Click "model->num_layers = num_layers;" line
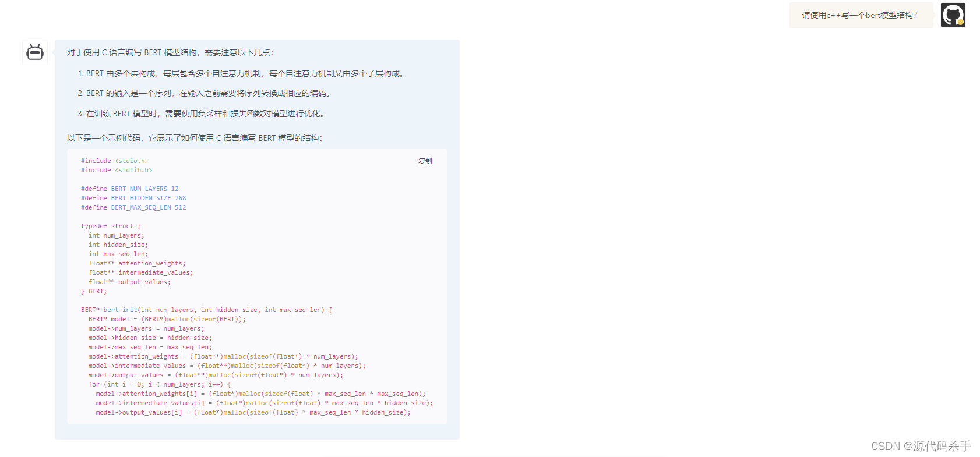This screenshot has height=457, width=980. point(146,328)
